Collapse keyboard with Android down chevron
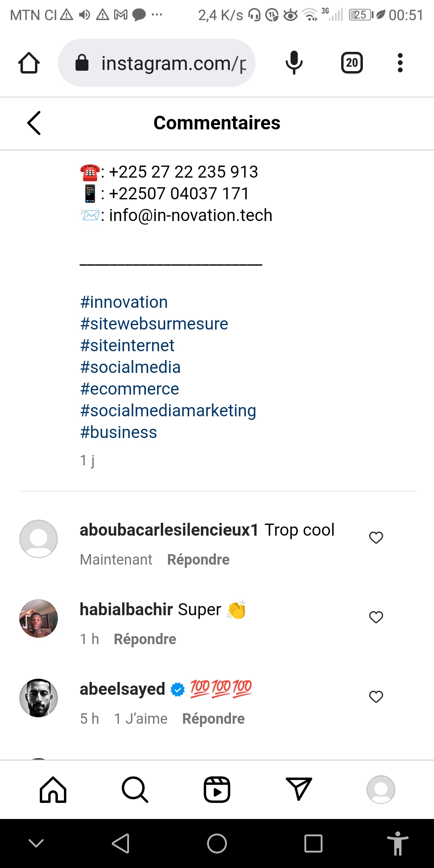 pos(36,843)
